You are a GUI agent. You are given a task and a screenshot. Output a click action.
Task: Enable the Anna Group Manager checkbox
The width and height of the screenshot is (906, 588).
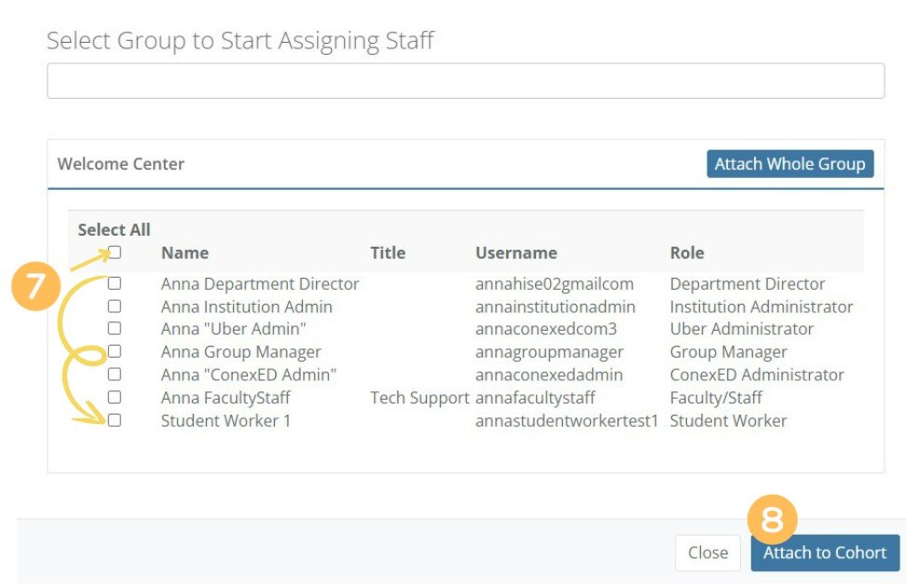point(115,351)
